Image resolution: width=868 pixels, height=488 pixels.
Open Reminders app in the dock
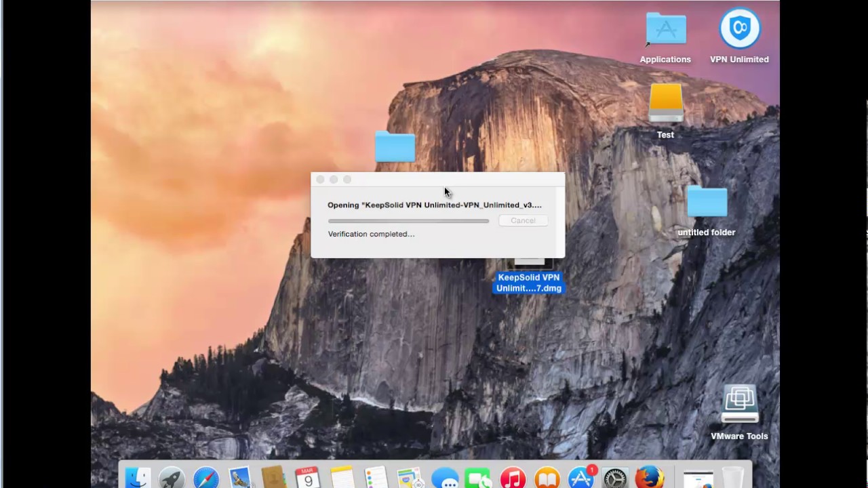(x=376, y=479)
